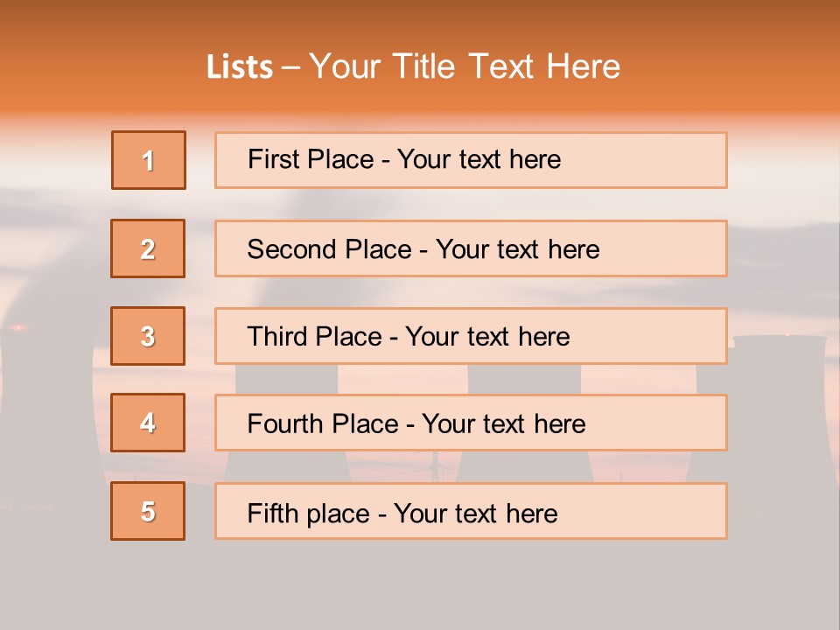Click into the 'Third Place' text field
Screen dimensions: 840x630
tap(471, 336)
